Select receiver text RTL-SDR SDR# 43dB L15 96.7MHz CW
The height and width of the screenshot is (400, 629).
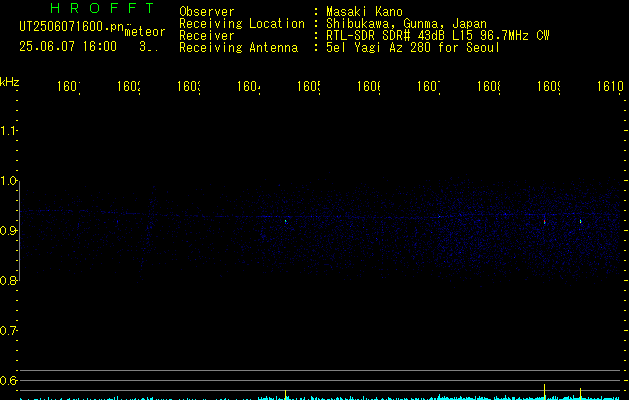[x=438, y=36]
